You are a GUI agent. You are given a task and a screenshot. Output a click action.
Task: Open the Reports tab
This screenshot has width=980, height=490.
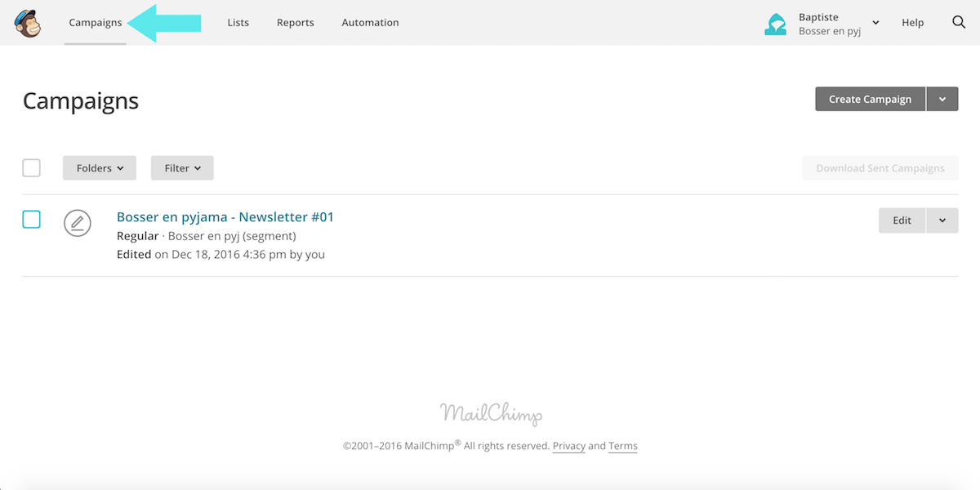[x=296, y=23]
